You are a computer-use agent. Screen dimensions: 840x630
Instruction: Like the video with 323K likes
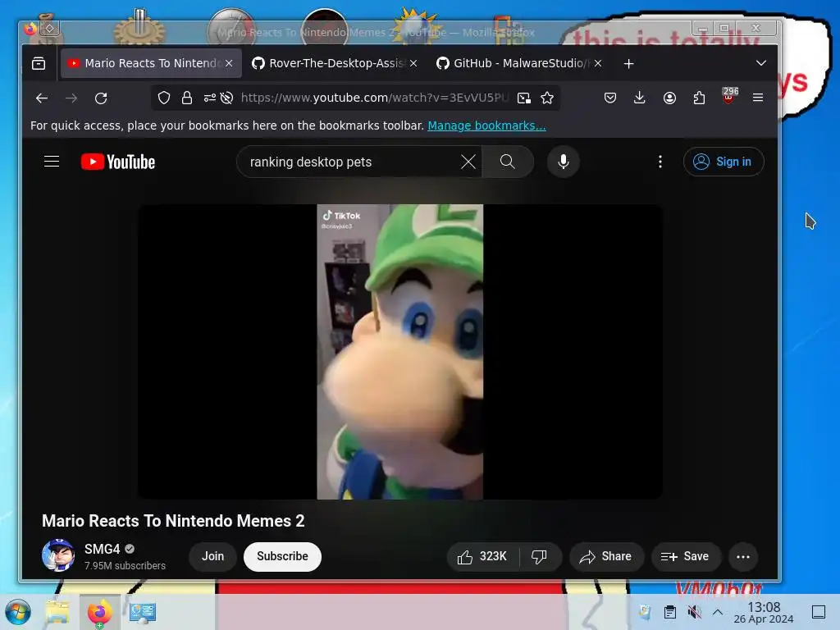[x=482, y=557]
